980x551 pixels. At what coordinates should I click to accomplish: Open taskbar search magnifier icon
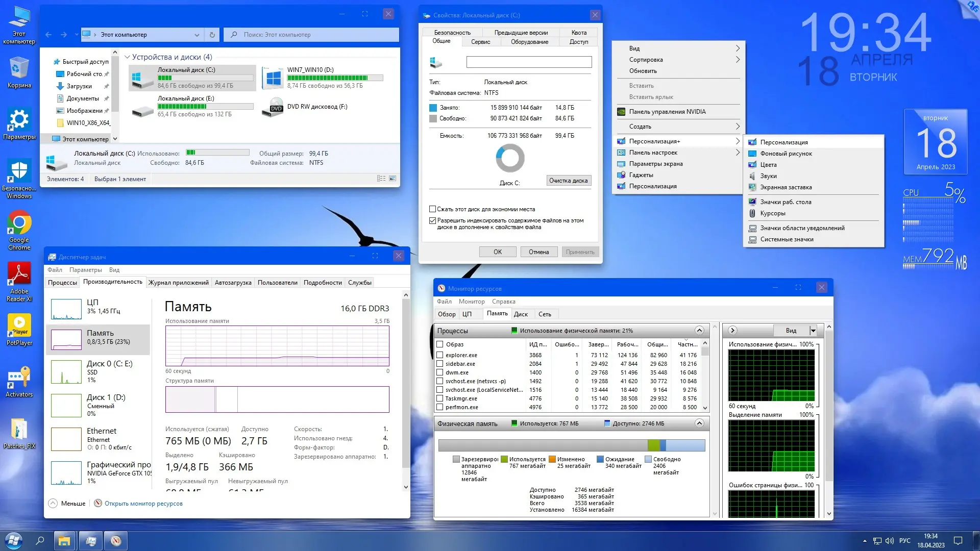point(40,541)
